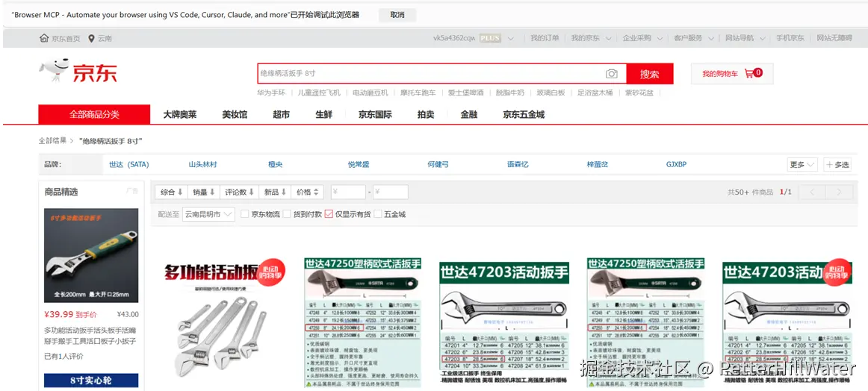868x391 pixels.
Task: Open featured ¥39.99 wrench thumbnail
Action: click(91, 255)
